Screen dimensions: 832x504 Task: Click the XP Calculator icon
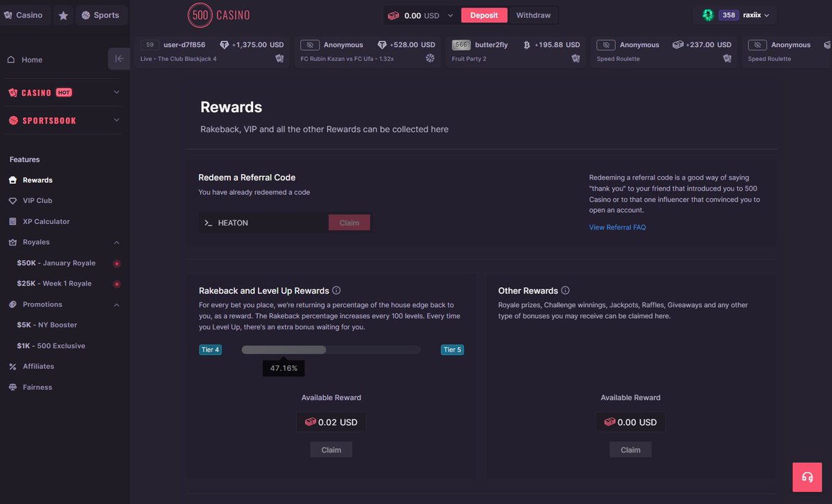tap(12, 221)
